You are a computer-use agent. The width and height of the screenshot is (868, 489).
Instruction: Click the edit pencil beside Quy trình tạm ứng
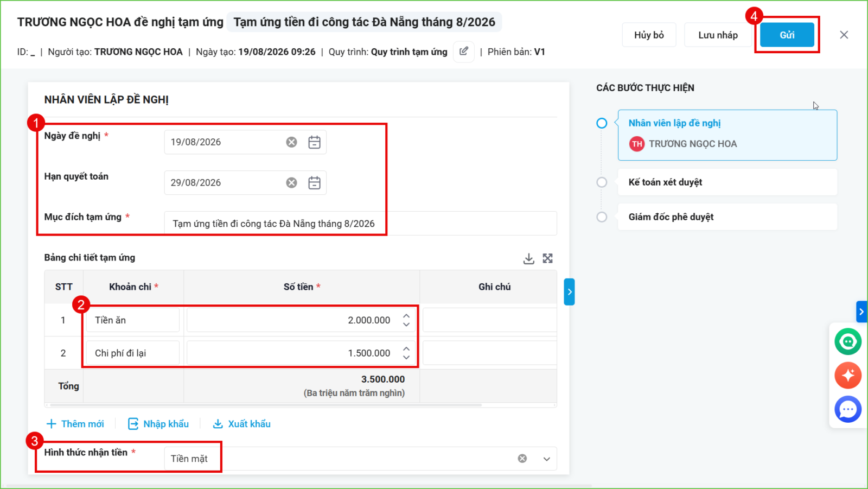tap(464, 52)
